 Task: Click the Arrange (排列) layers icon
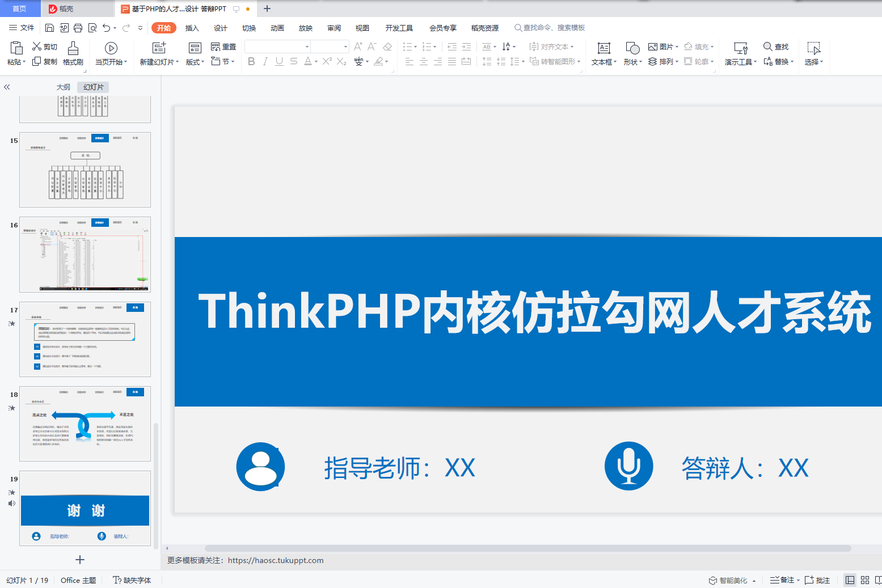[653, 61]
